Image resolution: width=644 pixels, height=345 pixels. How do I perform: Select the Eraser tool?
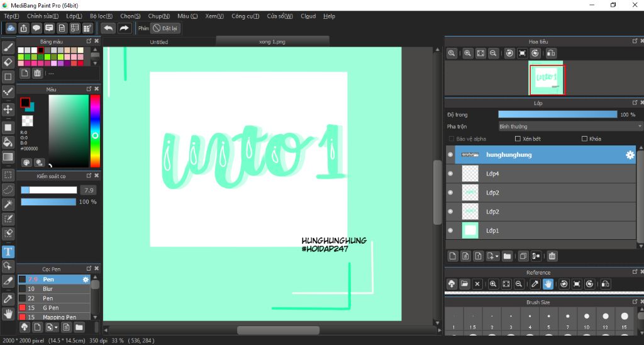point(8,62)
